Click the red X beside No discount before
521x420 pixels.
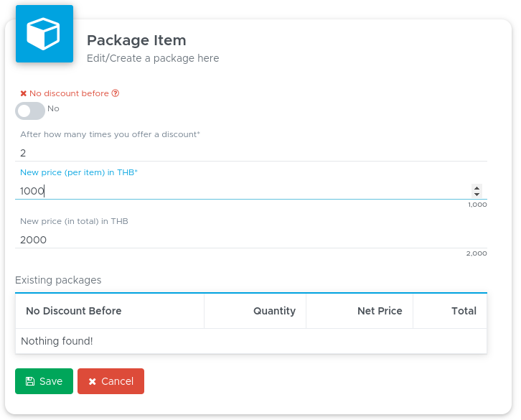[x=23, y=93]
